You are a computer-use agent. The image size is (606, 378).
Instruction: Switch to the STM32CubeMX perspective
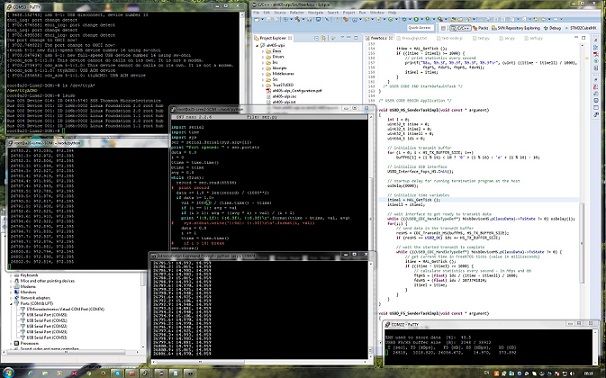(580, 28)
